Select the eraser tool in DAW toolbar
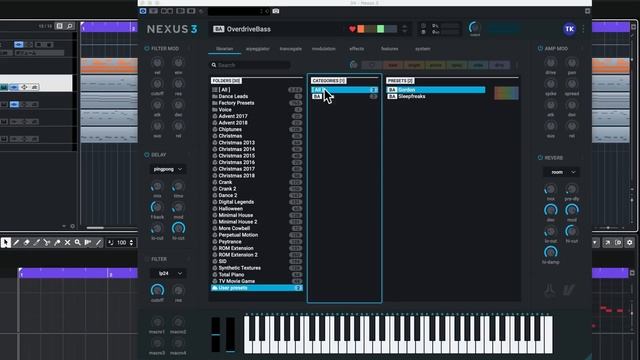Viewport: 640px width, 360px height. click(27, 243)
